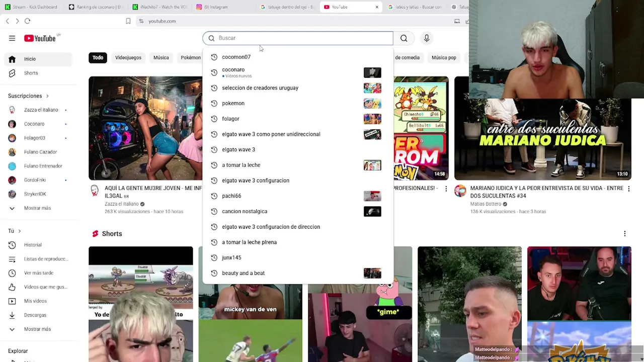Open Historial in the sidebar
Viewport: 644px width, 362px height.
[x=38, y=245]
